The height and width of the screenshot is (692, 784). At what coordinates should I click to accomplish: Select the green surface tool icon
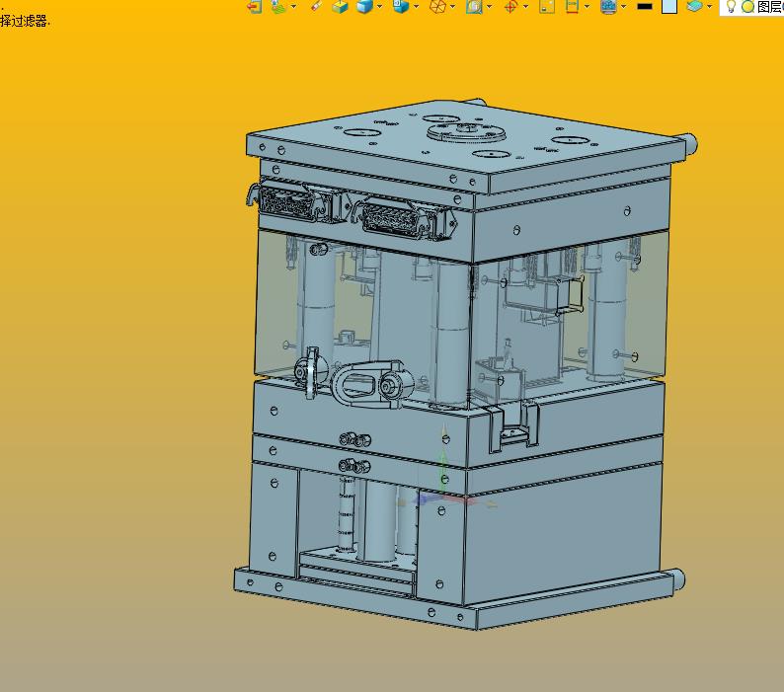[278, 6]
